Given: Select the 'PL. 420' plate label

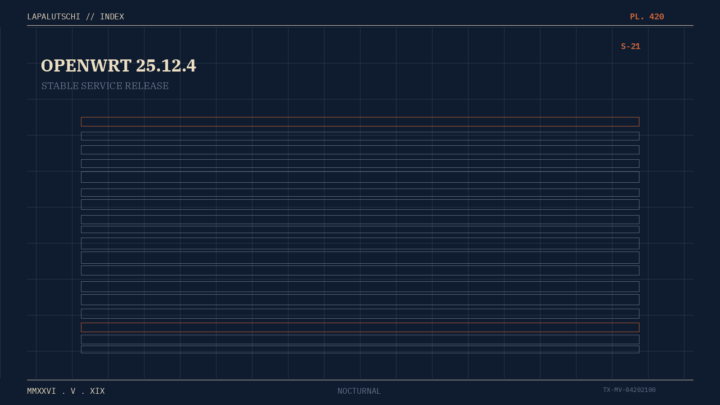Looking at the screenshot, I should (647, 17).
